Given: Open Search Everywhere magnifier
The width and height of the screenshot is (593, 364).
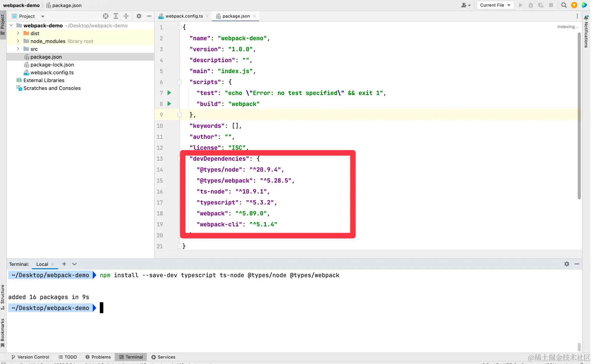Looking at the screenshot, I should point(564,5).
